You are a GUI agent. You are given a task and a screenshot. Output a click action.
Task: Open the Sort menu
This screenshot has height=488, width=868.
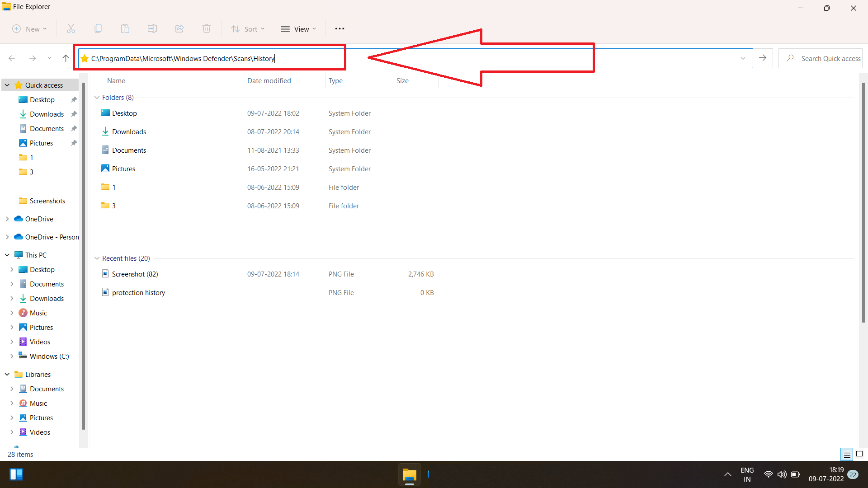coord(248,29)
